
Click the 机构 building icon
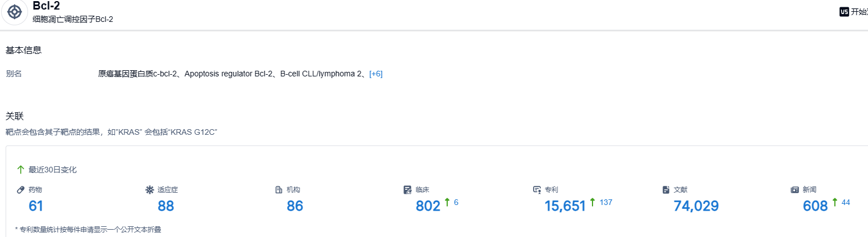[x=278, y=190]
